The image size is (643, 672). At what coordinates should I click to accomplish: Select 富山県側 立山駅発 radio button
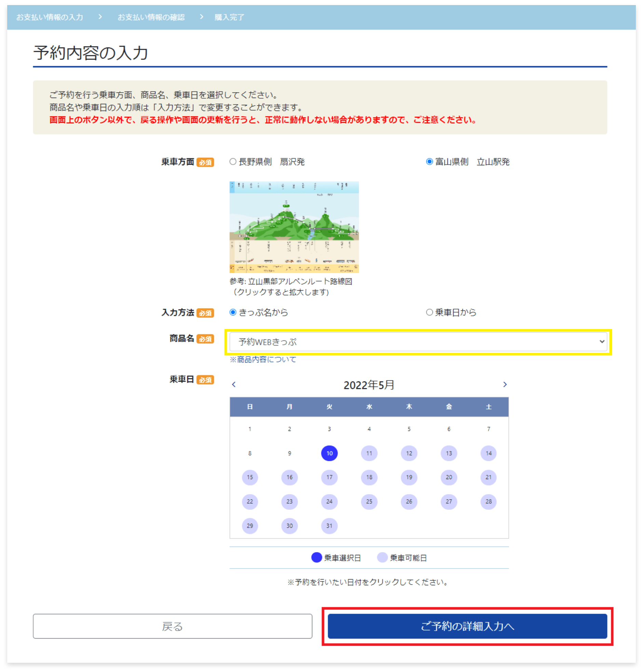coord(429,162)
